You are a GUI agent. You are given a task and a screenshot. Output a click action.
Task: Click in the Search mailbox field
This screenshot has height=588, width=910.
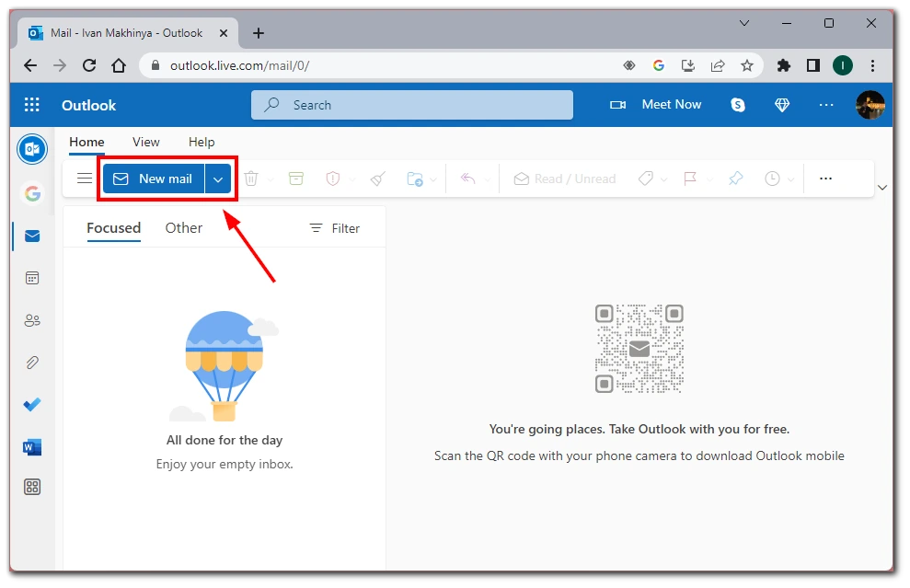(412, 105)
